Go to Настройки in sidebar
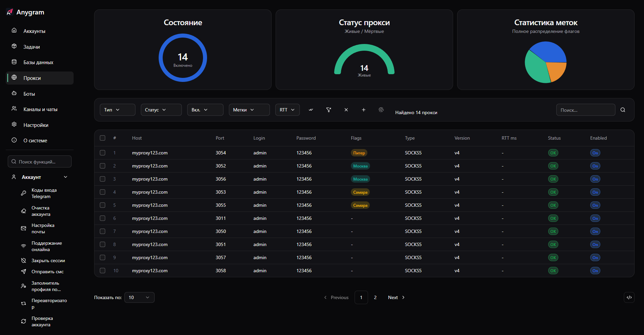The width and height of the screenshot is (644, 335). tap(40, 125)
